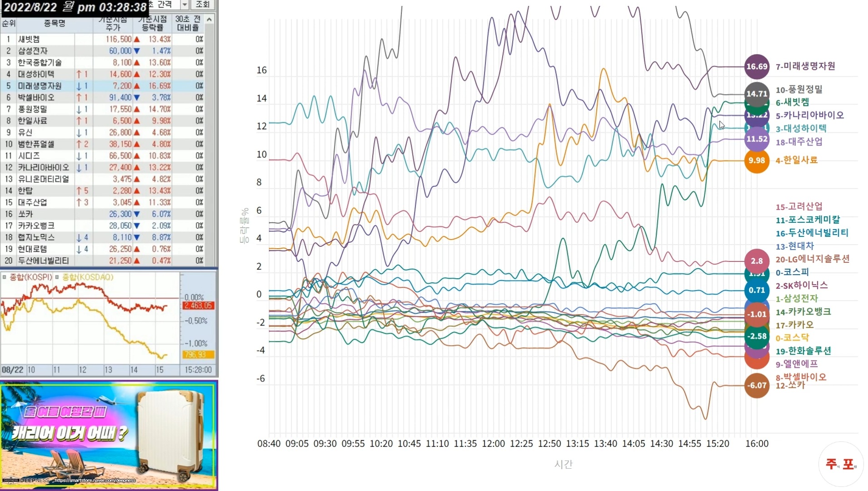
Task: Select the 20-LG에너지솔루션 chart label
Action: point(813,259)
